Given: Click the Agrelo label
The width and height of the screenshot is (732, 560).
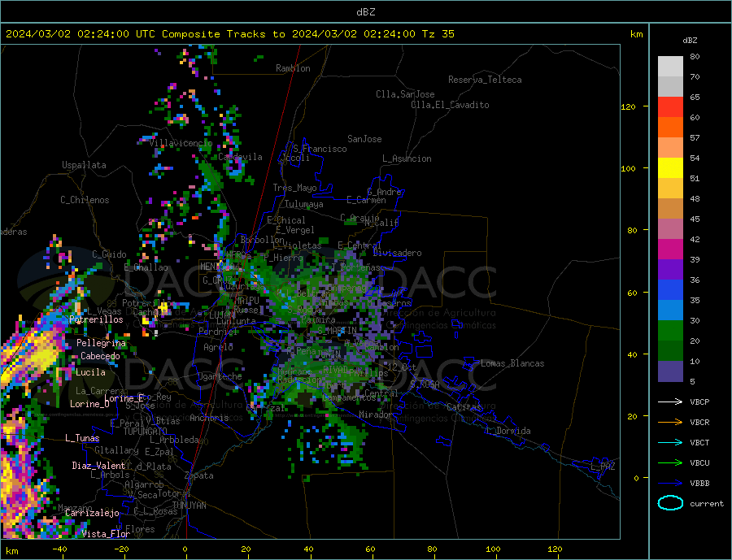Looking at the screenshot, I should coord(219,347).
